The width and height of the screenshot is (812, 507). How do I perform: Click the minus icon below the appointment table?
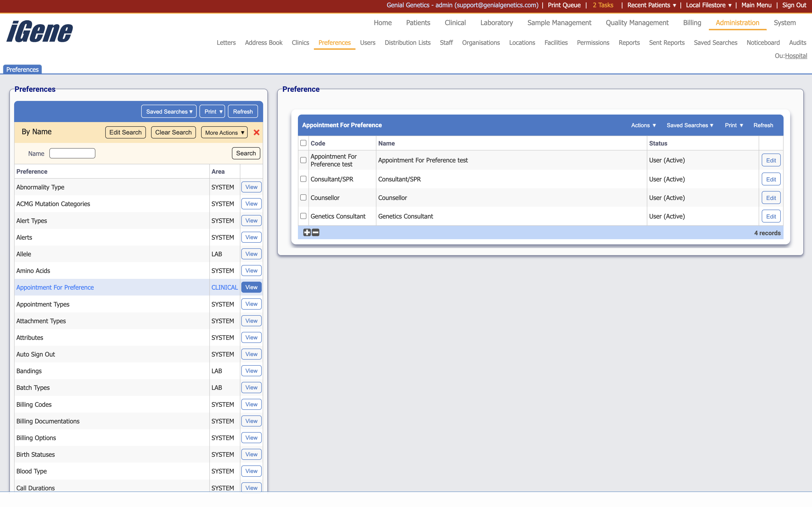(315, 232)
